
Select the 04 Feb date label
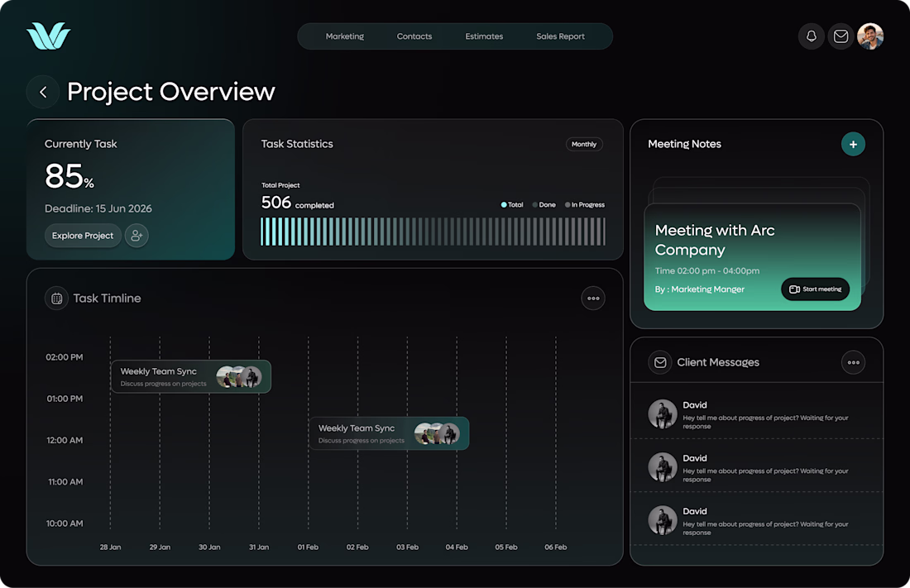coord(457,547)
